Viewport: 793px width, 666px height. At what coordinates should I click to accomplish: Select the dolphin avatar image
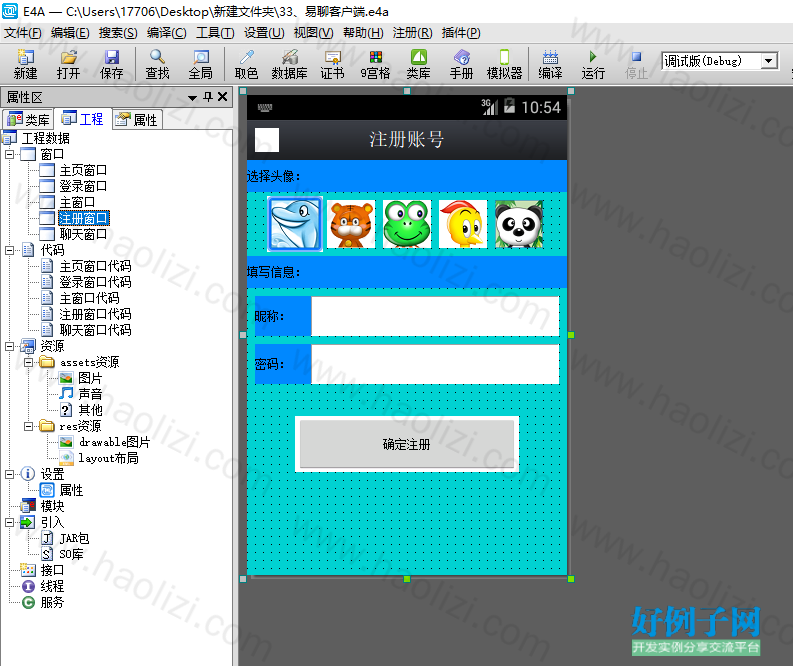click(x=295, y=224)
